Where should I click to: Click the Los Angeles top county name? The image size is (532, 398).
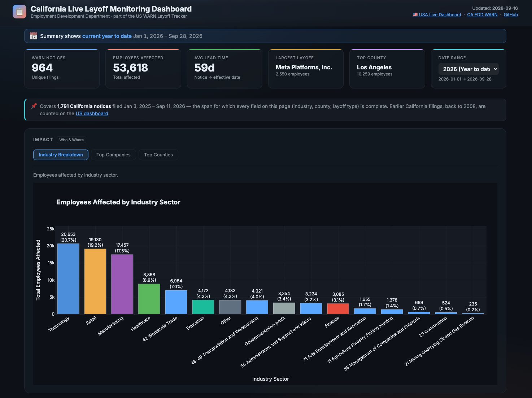tap(374, 67)
